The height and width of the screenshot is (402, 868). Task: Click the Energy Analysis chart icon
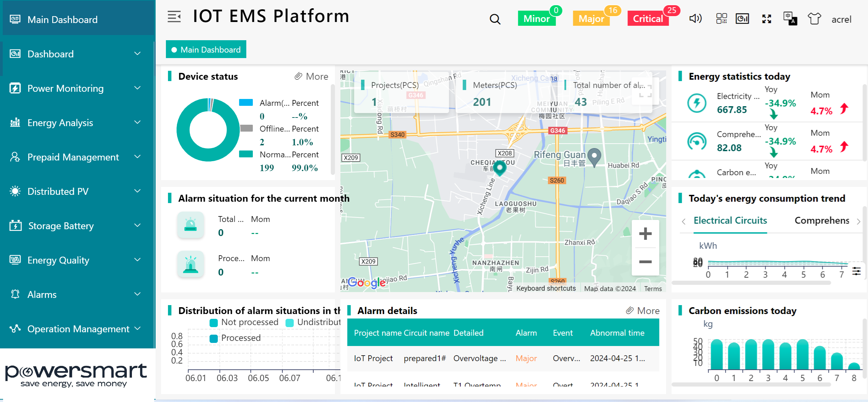(x=15, y=122)
